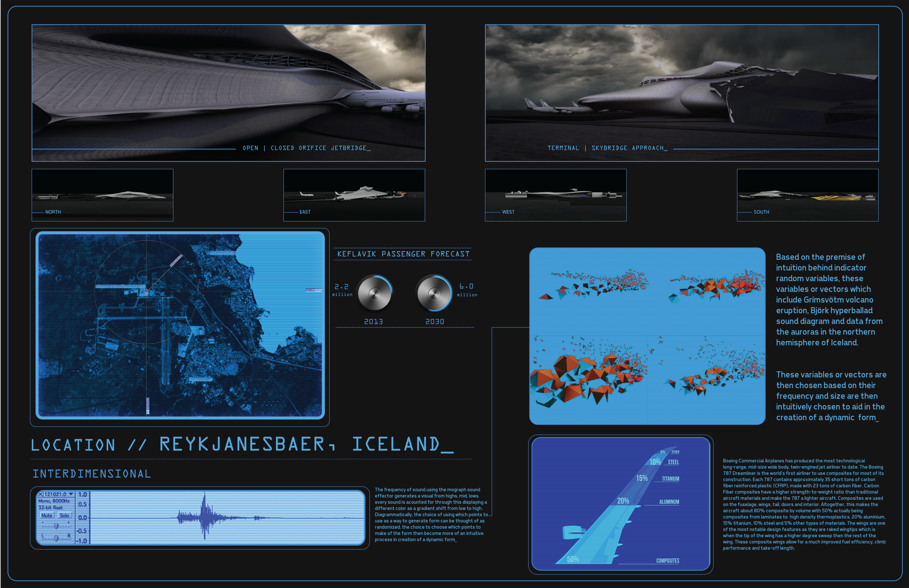Click the top-left particle form cluster
This screenshot has height=588, width=909.
pos(594,285)
